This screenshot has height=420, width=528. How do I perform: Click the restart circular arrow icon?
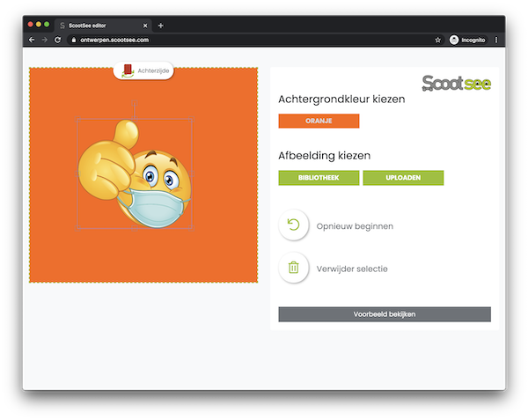tap(293, 225)
